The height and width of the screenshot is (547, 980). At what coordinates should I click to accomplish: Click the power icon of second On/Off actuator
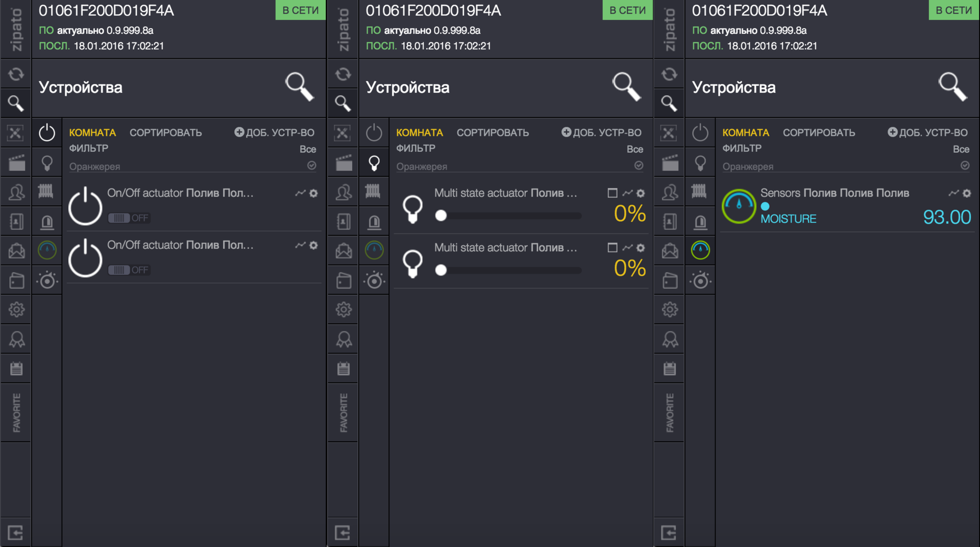click(x=85, y=258)
